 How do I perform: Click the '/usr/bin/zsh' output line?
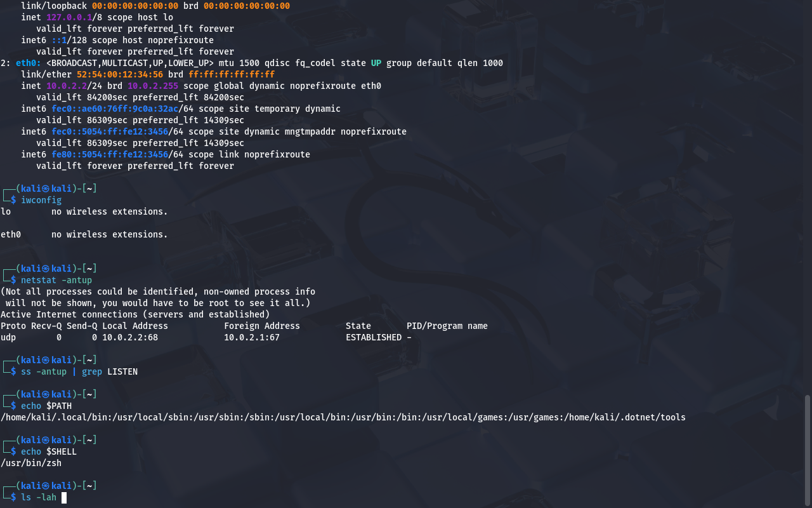click(x=31, y=463)
